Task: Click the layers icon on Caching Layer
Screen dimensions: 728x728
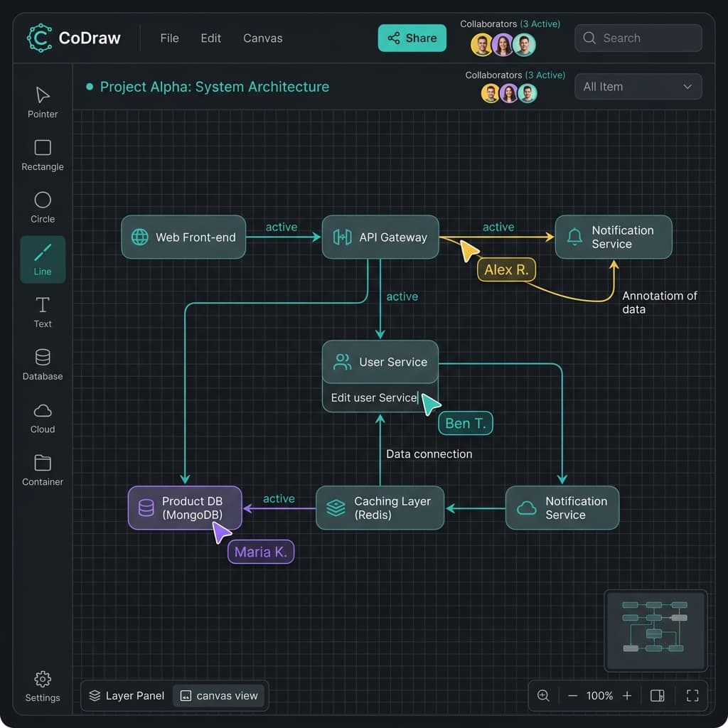Action: (336, 508)
